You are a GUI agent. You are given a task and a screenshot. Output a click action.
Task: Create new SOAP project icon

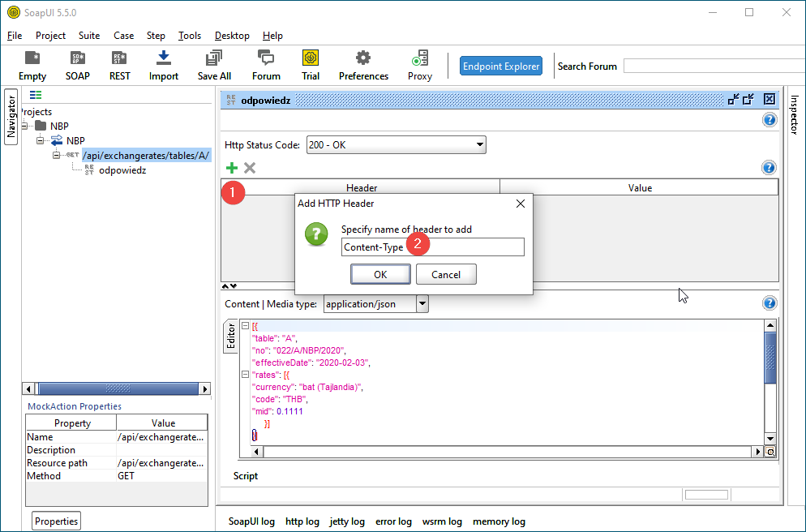tap(78, 66)
